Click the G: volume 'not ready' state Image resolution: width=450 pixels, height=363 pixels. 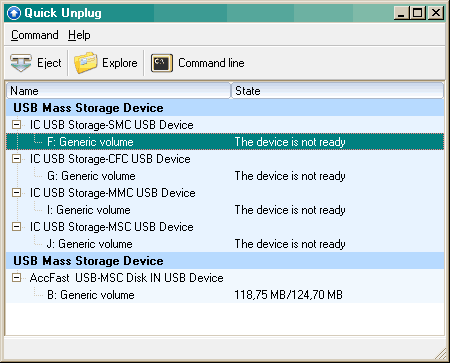tap(290, 176)
